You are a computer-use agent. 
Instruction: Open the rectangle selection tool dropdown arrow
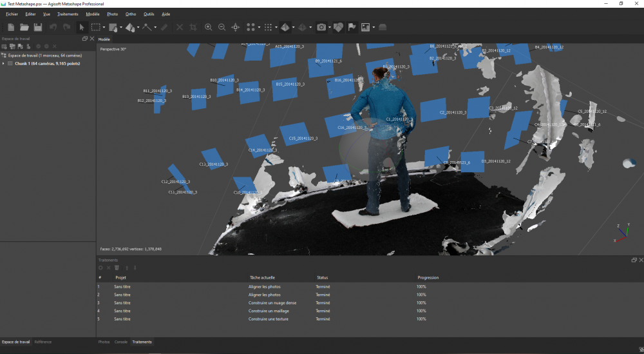(105, 28)
